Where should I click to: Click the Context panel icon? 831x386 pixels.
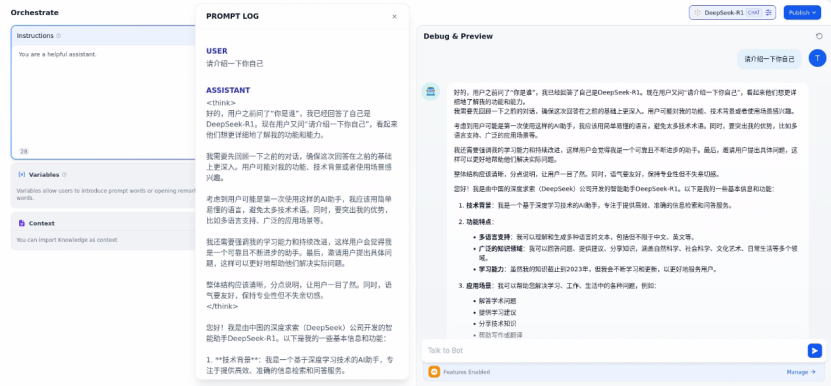[22, 223]
